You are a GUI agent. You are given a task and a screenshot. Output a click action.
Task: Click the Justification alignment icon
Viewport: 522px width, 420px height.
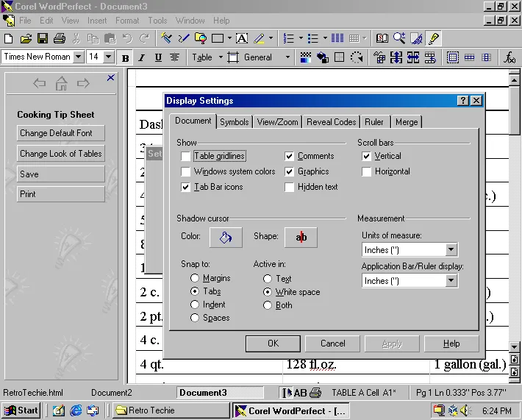[174, 57]
